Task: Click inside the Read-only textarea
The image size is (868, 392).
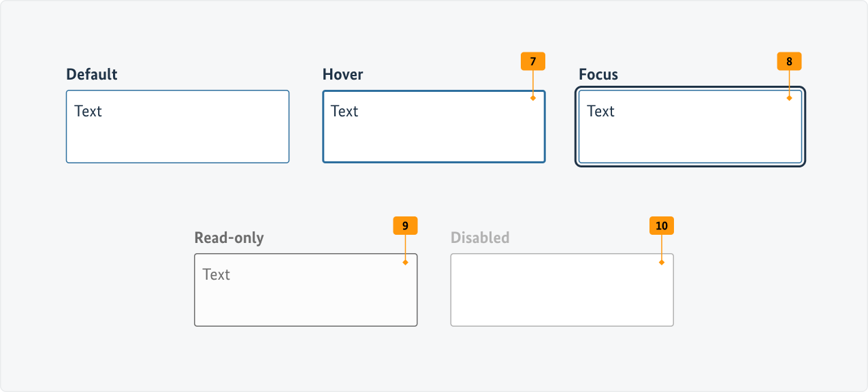Action: pos(306,299)
